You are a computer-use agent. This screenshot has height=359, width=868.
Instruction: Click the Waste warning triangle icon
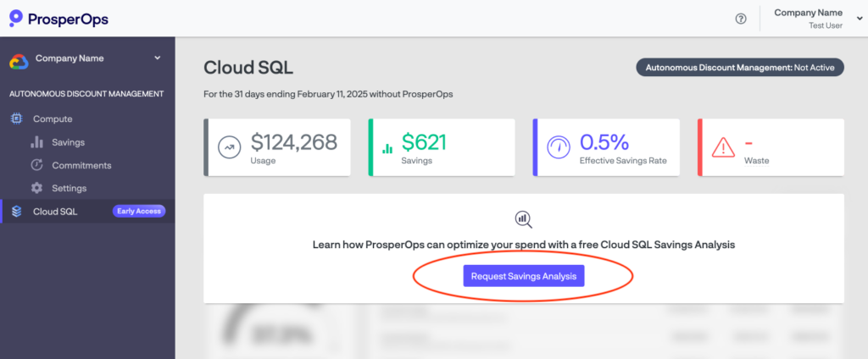pos(723,147)
